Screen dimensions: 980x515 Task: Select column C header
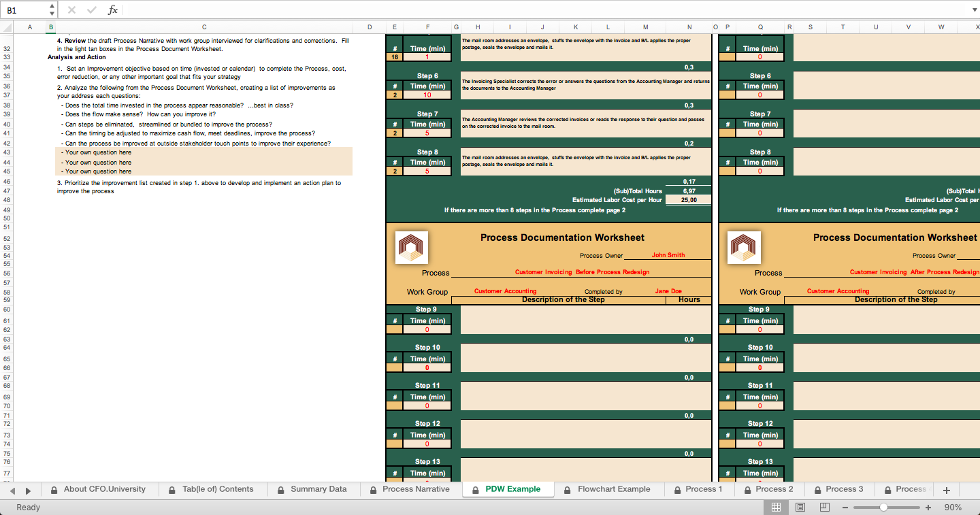[204, 27]
